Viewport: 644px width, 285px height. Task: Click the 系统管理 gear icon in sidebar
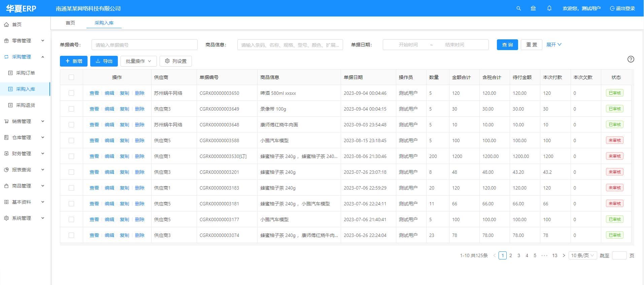pos(6,218)
